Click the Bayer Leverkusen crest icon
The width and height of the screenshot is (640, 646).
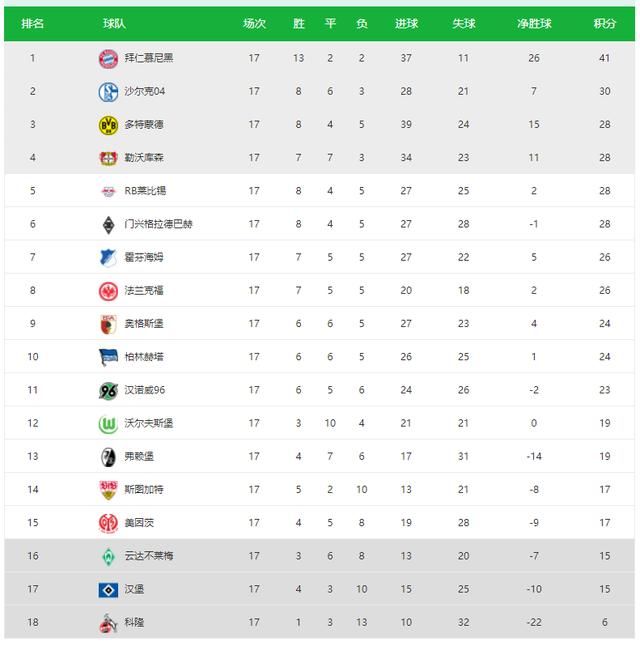(108, 158)
